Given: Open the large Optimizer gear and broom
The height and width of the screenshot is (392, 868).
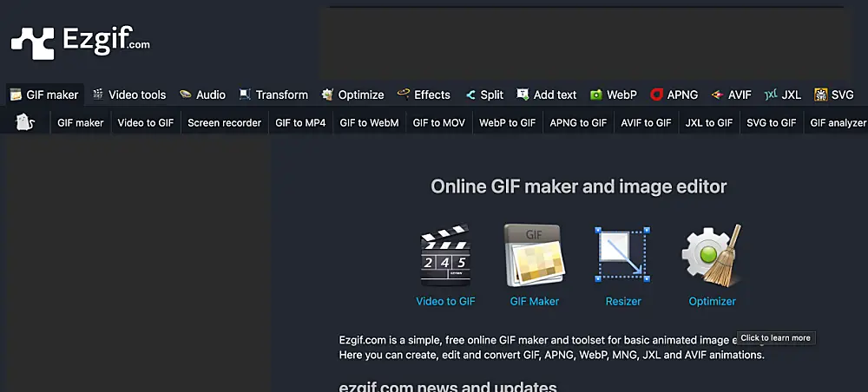Looking at the screenshot, I should pyautogui.click(x=712, y=255).
